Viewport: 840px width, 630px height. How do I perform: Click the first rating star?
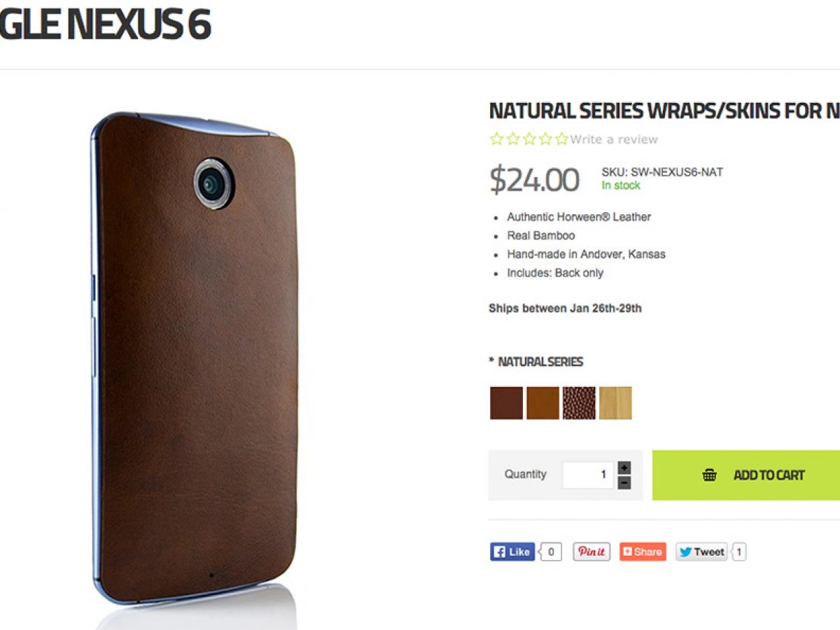pyautogui.click(x=497, y=139)
